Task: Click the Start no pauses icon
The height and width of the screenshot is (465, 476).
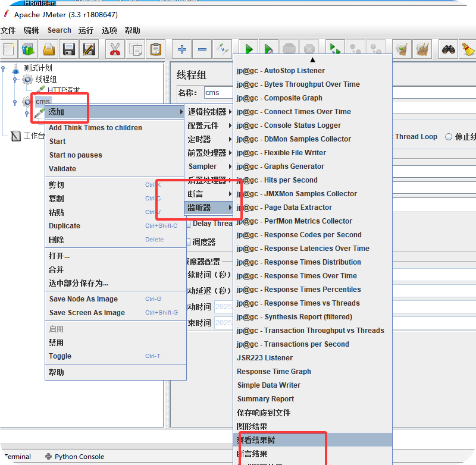Action: click(x=269, y=49)
